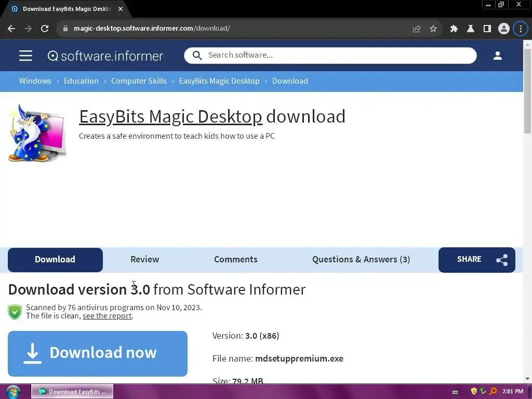Click the Download EasyBits taskbar button

pos(72,392)
